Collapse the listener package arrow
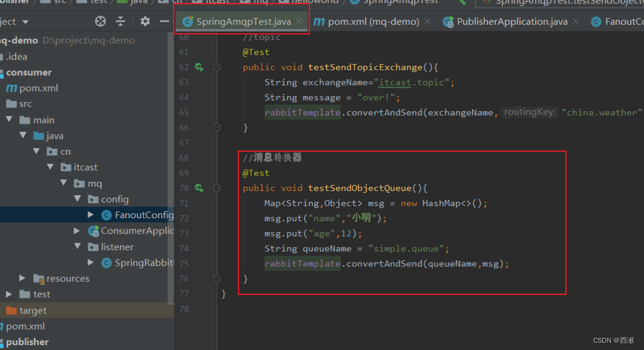644x350 pixels. pos(78,246)
